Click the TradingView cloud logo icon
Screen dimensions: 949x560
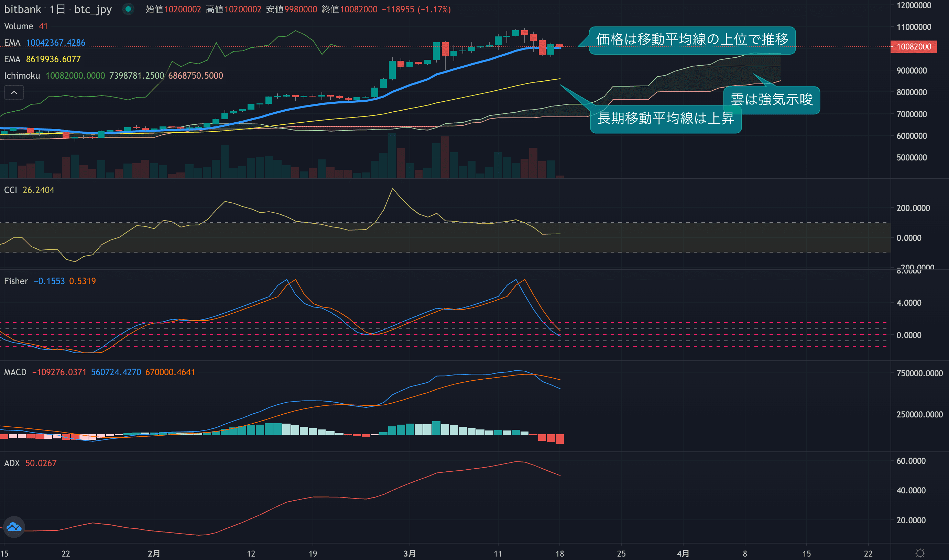14,527
